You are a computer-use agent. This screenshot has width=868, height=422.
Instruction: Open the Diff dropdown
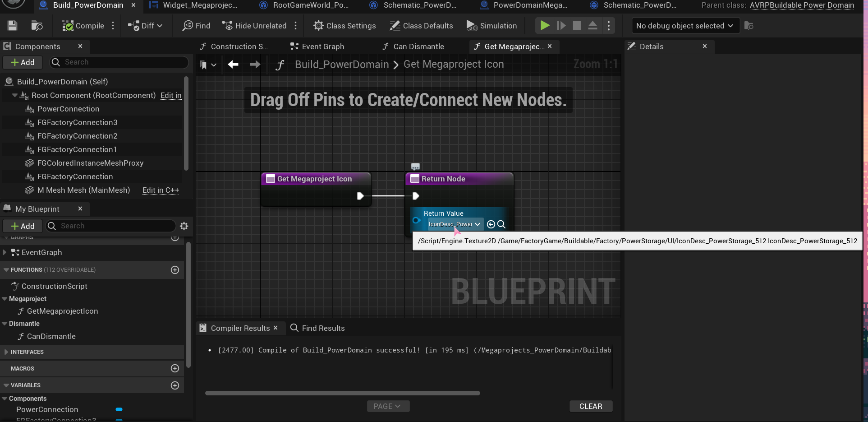[x=145, y=26]
